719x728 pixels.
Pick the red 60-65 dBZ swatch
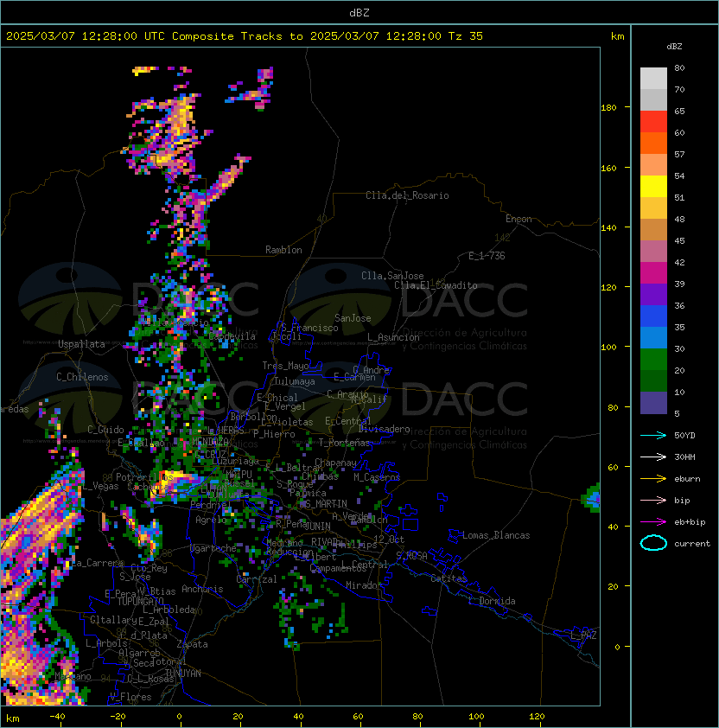pyautogui.click(x=653, y=122)
